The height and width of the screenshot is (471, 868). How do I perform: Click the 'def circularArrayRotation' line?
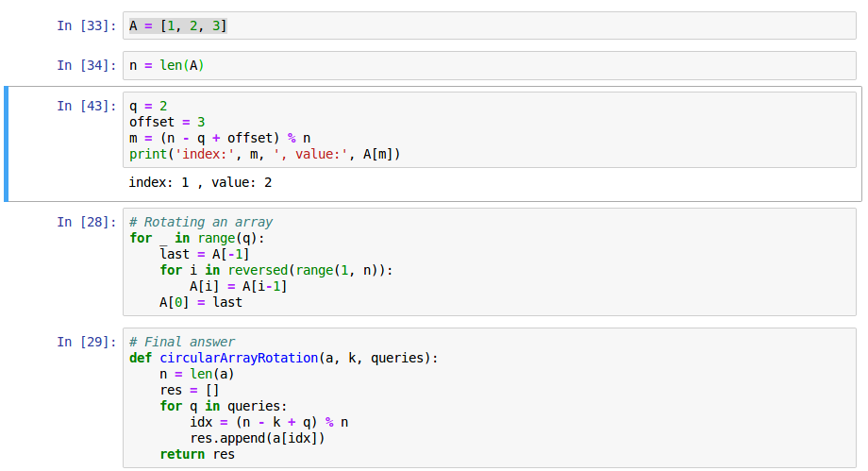(283, 358)
